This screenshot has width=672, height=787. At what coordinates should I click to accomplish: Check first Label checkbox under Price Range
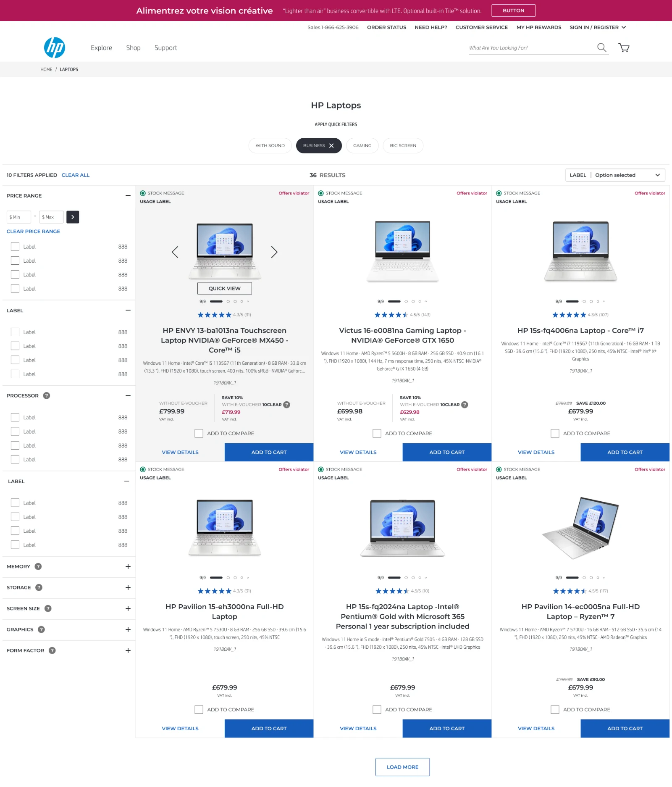tap(15, 247)
